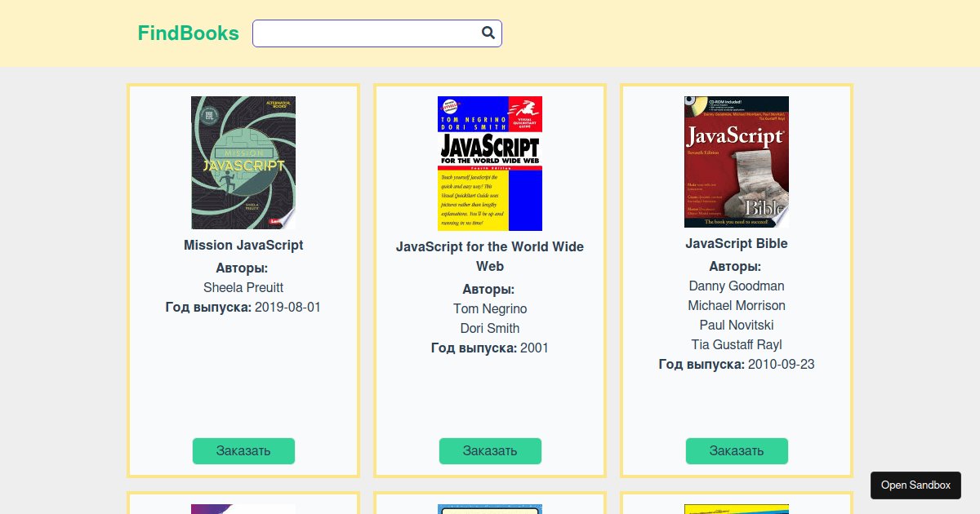Select author Tom Negrino

(x=490, y=308)
